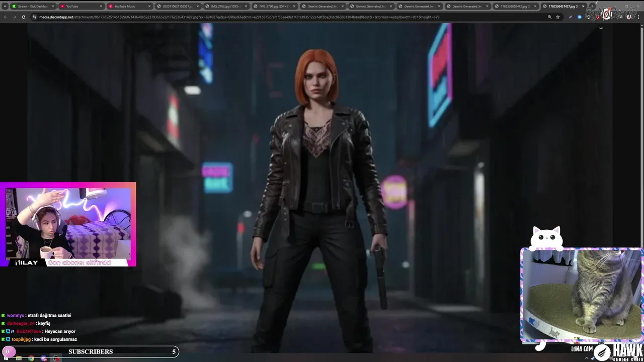Switch to the YouTube tab
Image resolution: width=644 pixels, height=362 pixels.
tap(80, 7)
